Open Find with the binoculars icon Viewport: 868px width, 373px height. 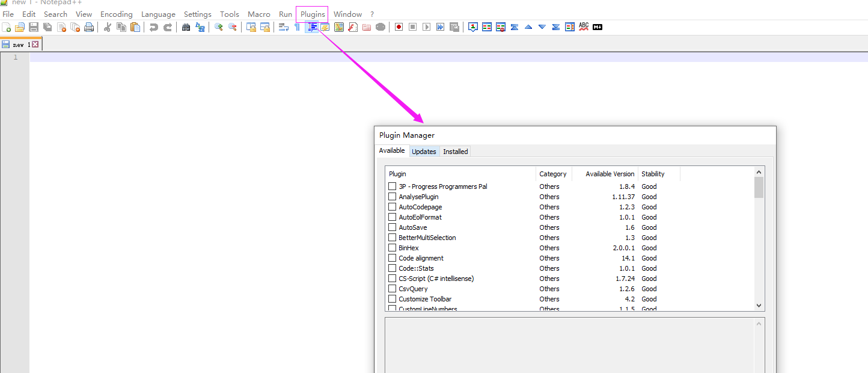[186, 27]
